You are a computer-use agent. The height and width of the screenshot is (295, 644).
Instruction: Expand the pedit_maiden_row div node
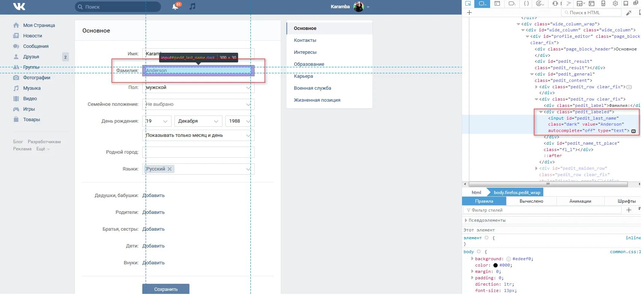(x=537, y=168)
